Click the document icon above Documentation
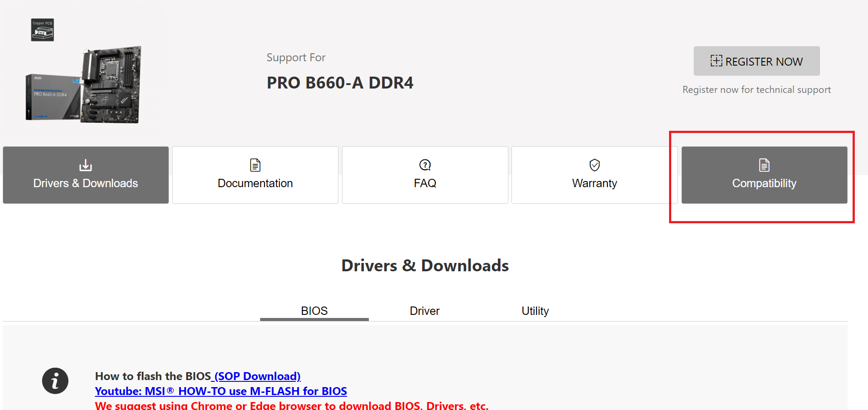 tap(255, 165)
